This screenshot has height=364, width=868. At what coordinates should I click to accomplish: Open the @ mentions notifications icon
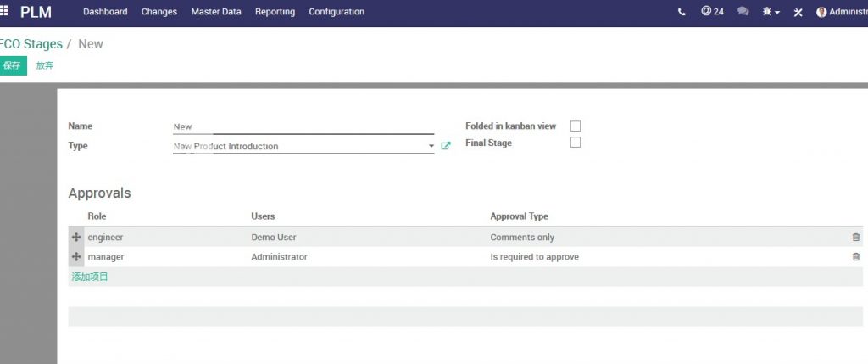712,12
